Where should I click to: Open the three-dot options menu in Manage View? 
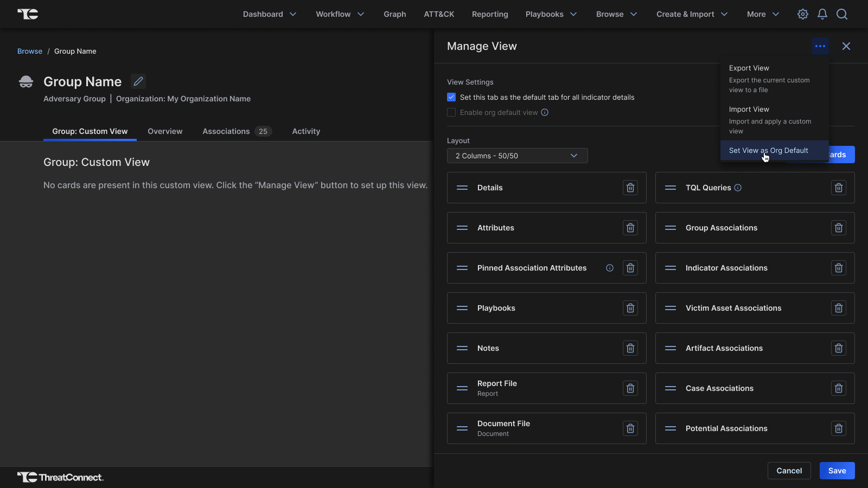pyautogui.click(x=820, y=46)
